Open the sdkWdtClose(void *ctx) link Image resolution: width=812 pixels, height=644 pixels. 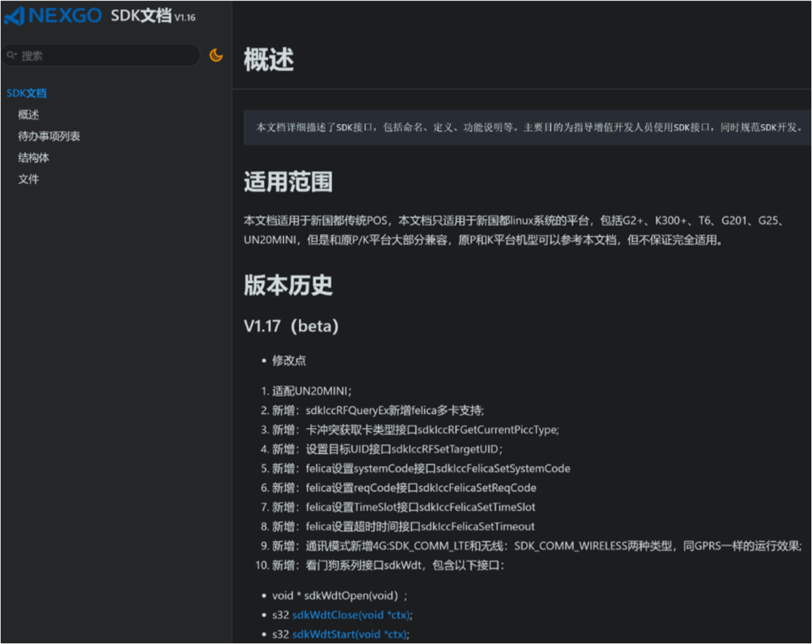(x=352, y=615)
